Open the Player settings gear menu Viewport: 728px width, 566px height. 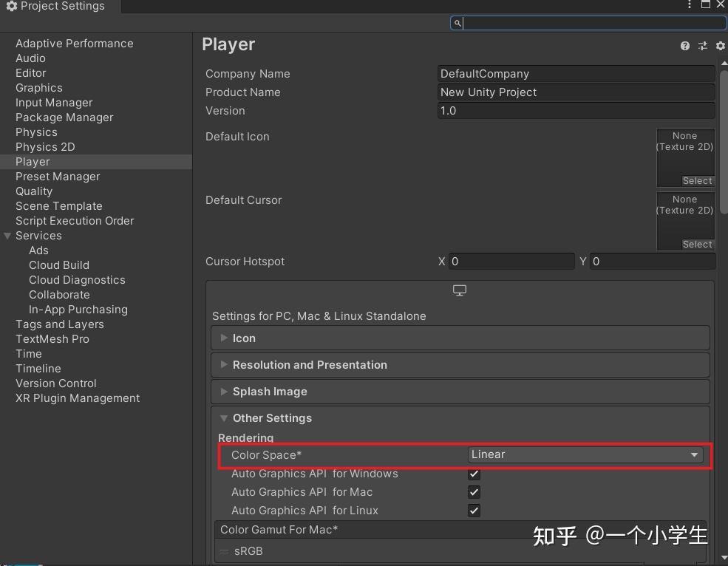721,46
